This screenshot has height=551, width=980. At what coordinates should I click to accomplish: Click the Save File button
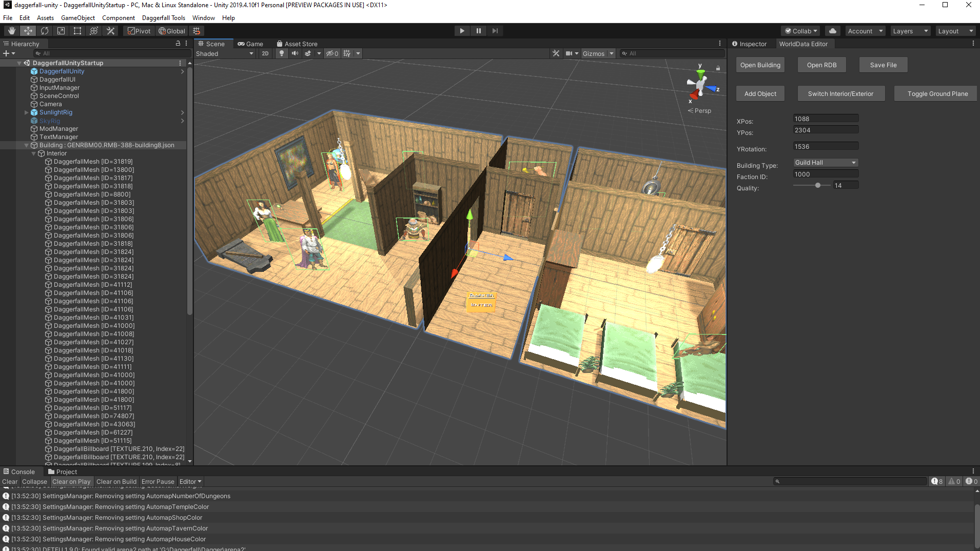click(x=883, y=65)
